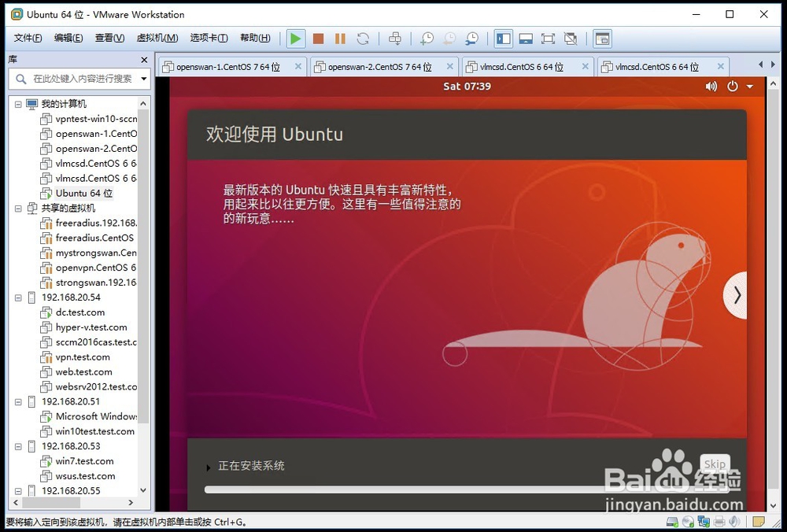Close the openswan-2.CentOS 7 tab
Viewport: 787px width, 532px height.
[449, 66]
